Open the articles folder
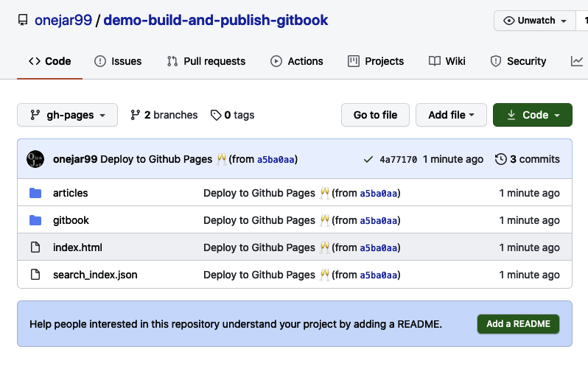The width and height of the screenshot is (588, 380). [71, 193]
